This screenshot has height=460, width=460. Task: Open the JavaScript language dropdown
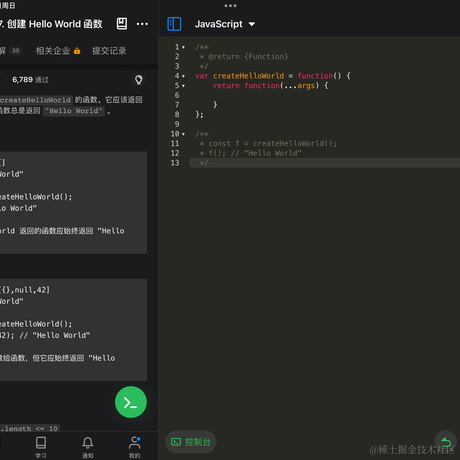click(x=225, y=24)
